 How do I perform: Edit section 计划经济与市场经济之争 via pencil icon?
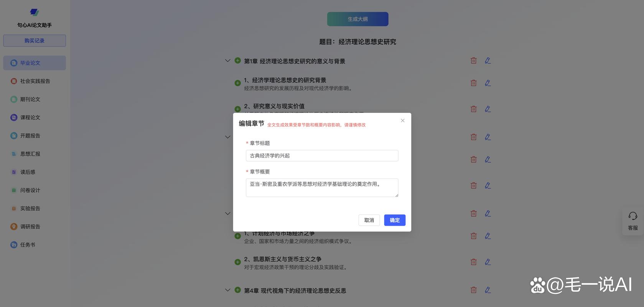(x=488, y=236)
